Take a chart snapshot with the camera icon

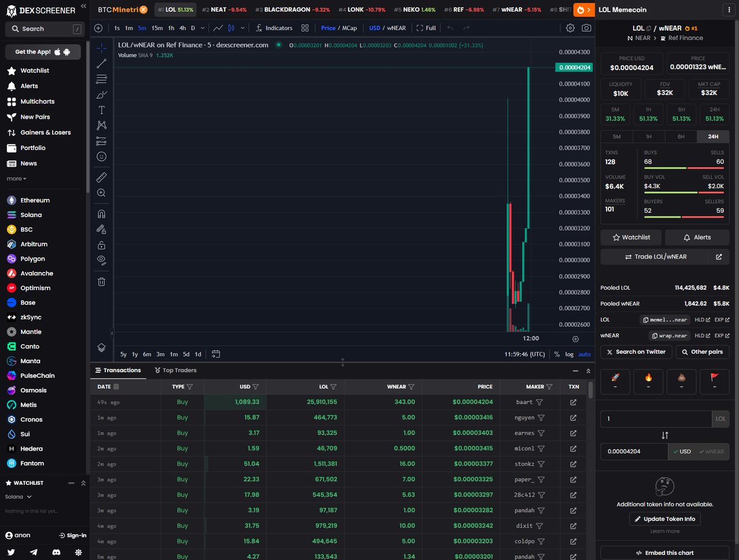point(586,28)
